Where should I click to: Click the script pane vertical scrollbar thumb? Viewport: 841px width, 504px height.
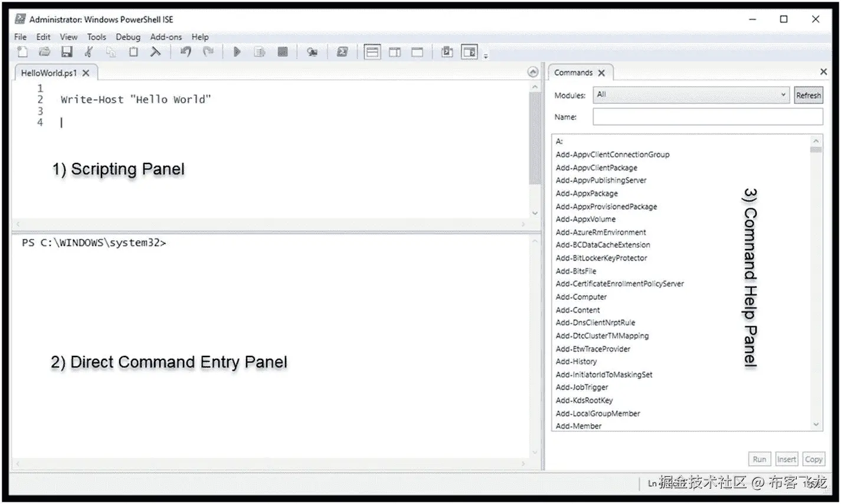[535, 138]
